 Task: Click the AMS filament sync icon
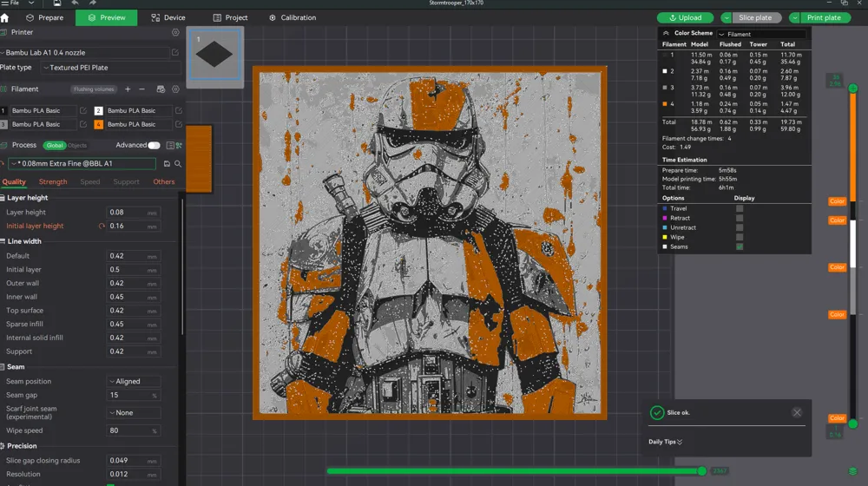click(161, 89)
